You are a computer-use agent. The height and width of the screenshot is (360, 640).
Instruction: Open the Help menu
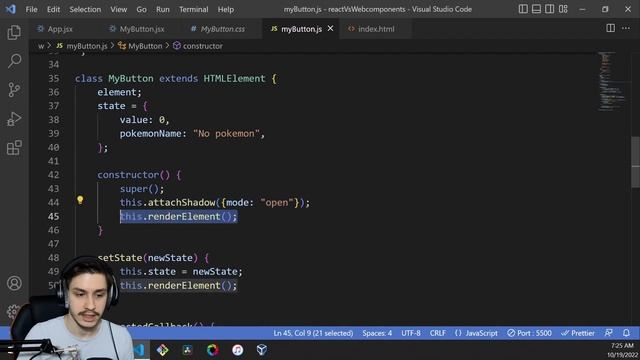pyautogui.click(x=225, y=9)
